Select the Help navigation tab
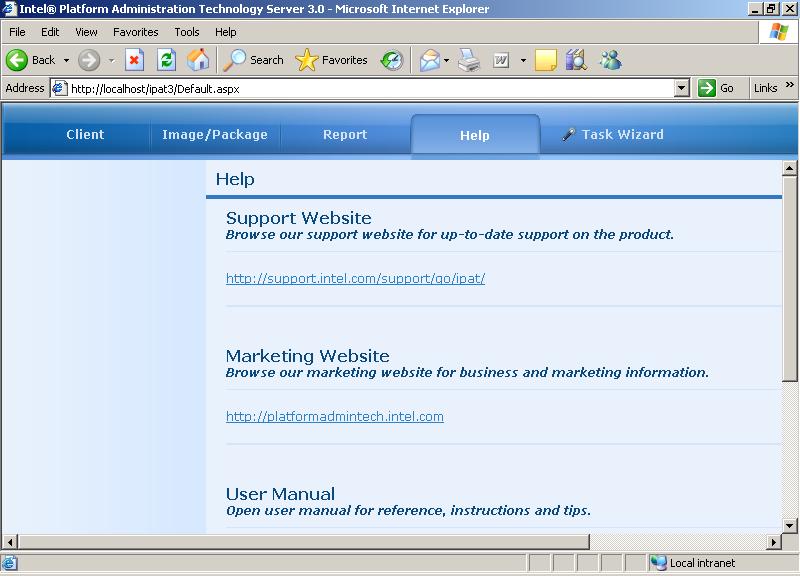Viewport: 800px width, 576px height. point(475,135)
